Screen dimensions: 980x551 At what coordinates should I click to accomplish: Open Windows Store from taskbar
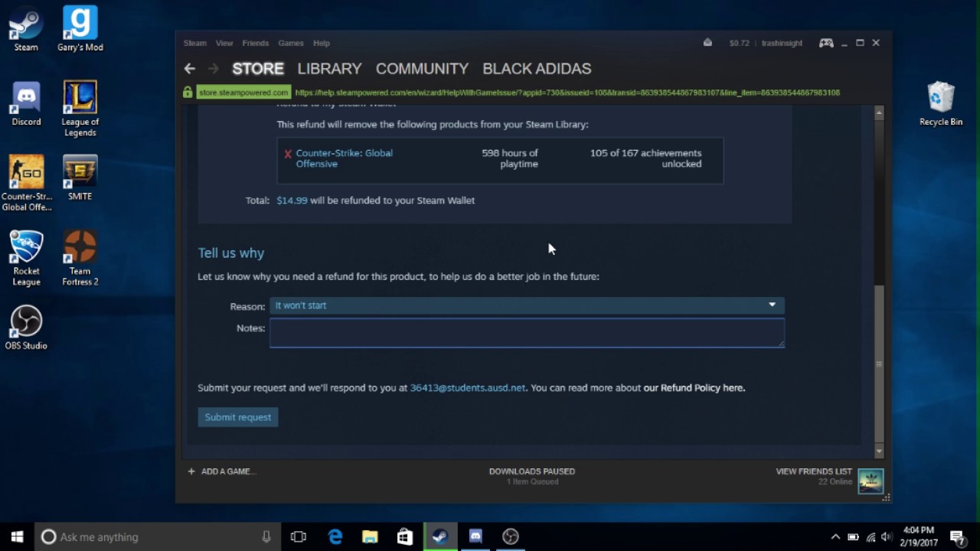point(405,536)
